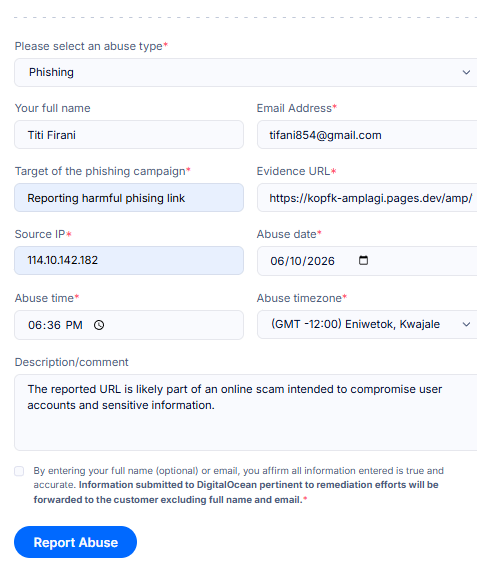Focus the Source IP field 114.10.142.182
This screenshot has width=477, height=576.
pyautogui.click(x=129, y=260)
